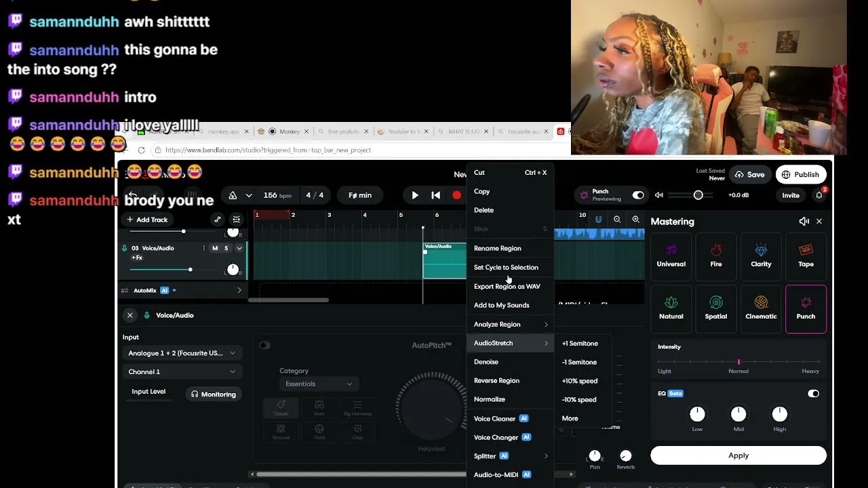Click the Invite button
The height and width of the screenshot is (488, 868).
[x=791, y=195]
